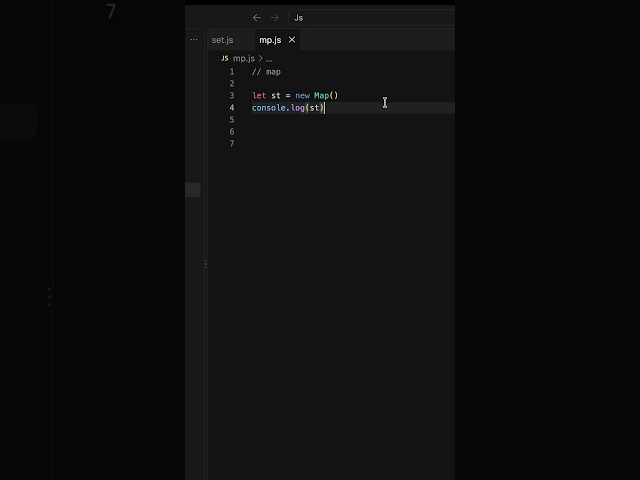Click 'log' method on line 4

[298, 108]
